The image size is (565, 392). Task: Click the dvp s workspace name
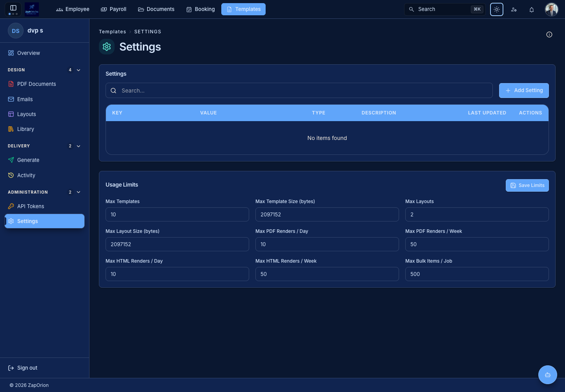tap(35, 31)
